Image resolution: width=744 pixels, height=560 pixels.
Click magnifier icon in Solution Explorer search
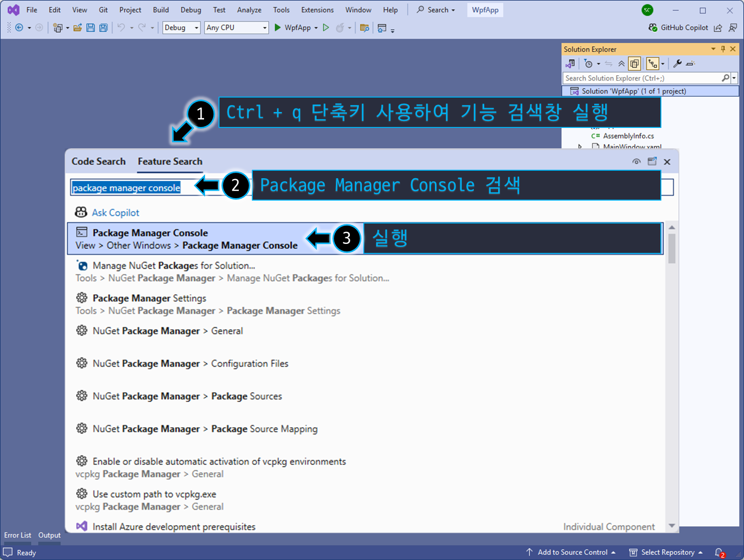(x=726, y=78)
